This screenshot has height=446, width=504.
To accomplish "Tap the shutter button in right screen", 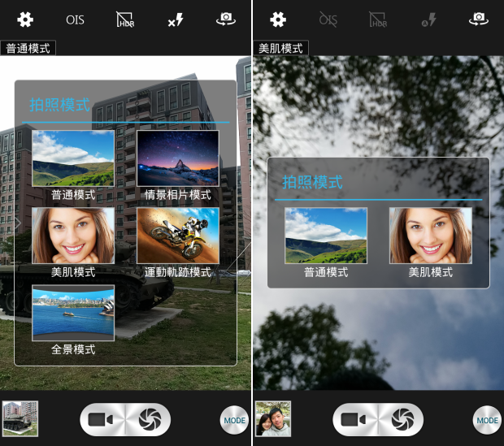I will tap(402, 420).
